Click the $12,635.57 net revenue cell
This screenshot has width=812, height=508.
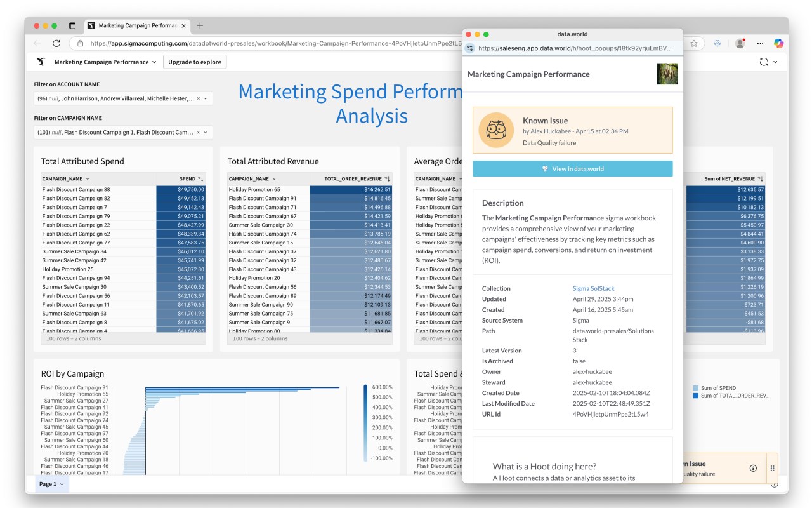coord(726,190)
